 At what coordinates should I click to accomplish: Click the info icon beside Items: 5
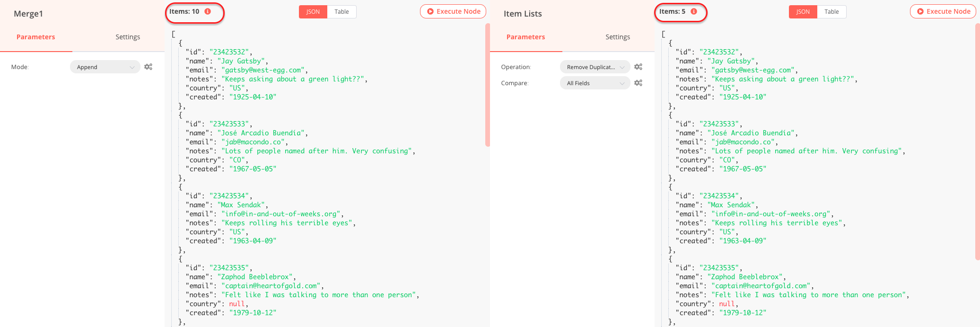[x=694, y=11]
